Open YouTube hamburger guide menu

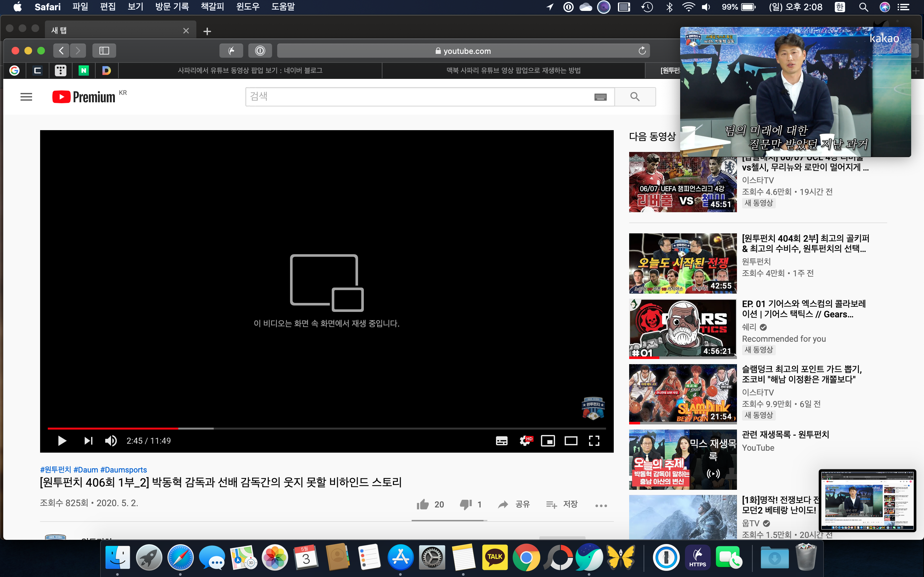tap(26, 97)
